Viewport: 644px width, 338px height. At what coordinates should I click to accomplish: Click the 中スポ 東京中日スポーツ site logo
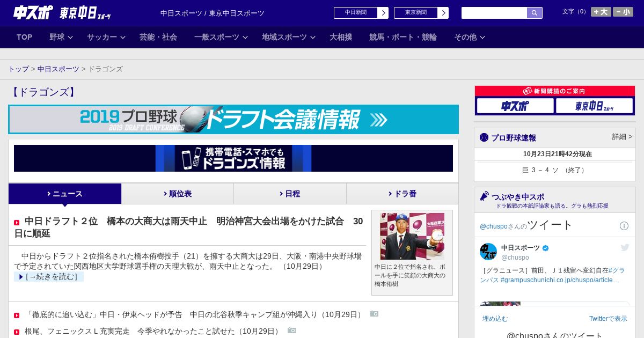pyautogui.click(x=62, y=12)
